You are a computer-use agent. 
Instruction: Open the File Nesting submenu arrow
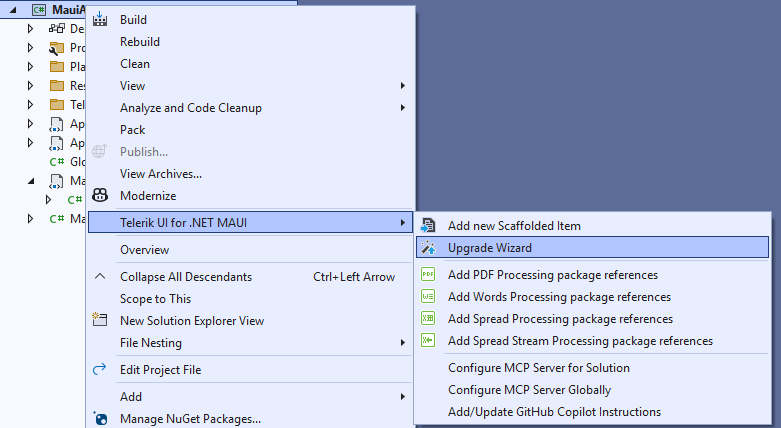[402, 342]
